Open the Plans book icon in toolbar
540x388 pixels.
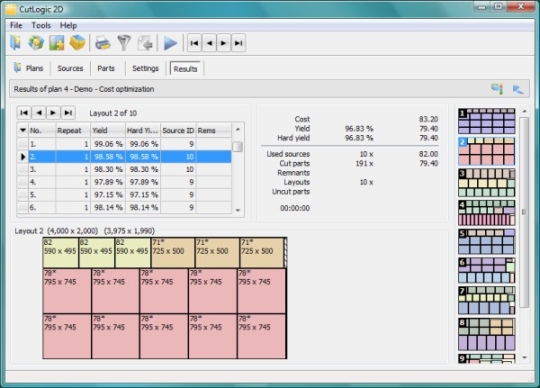[x=15, y=43]
